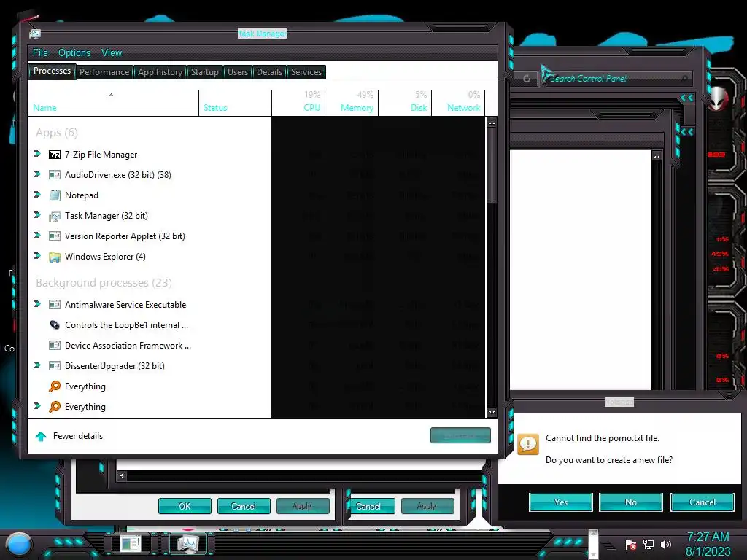Screen dimensions: 747x560
Task: Click the LoopBe1 internal process icon
Action: 55,325
